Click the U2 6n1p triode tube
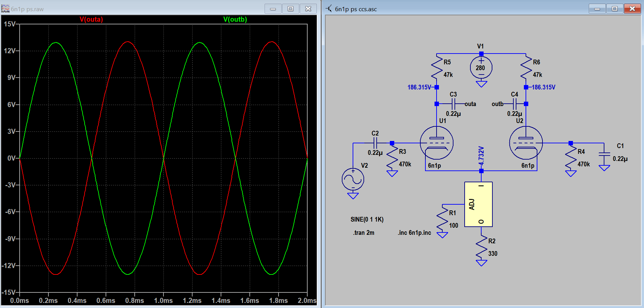Viewport: 644px width, 308px height. click(526, 143)
